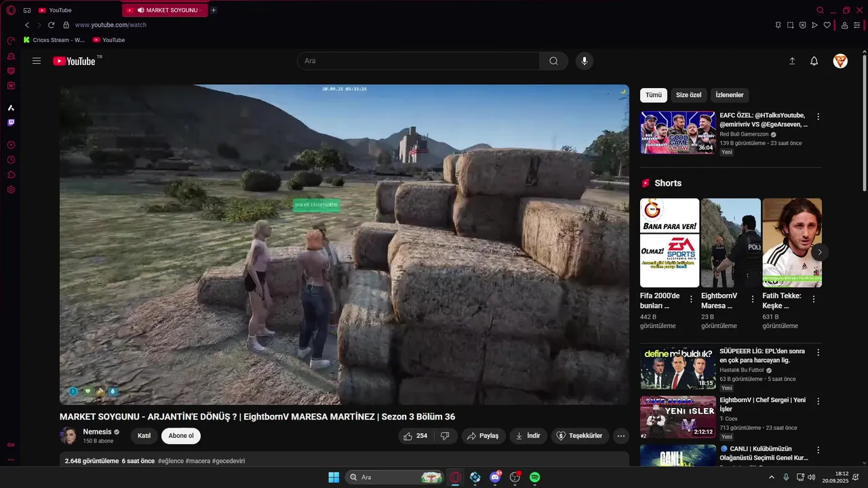The width and height of the screenshot is (868, 488).
Task: Open Spotify from the taskbar
Action: tap(534, 477)
